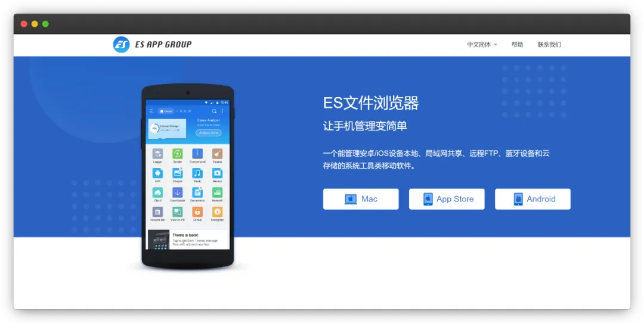The width and height of the screenshot is (644, 323).
Task: Open the Recycle Bin icon
Action: tap(157, 212)
